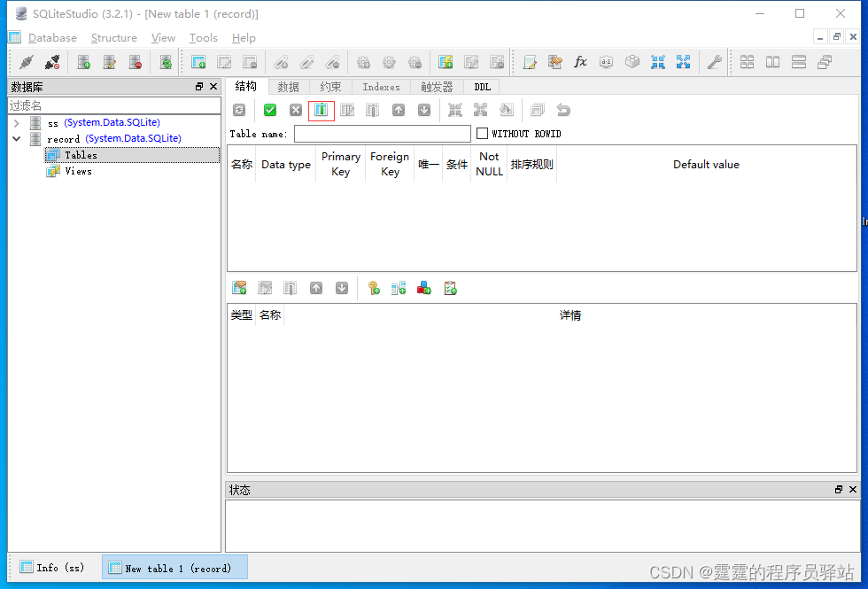Screen dimensions: 868x589
Task: Click the 详情 column header in constraints table
Action: (x=570, y=315)
